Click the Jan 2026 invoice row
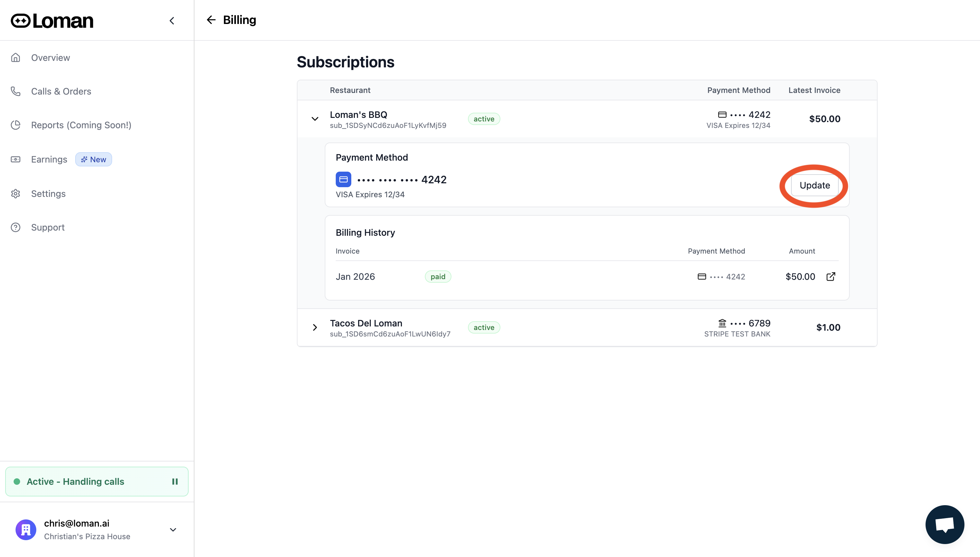Screen dimensions: 980x557 355,277
